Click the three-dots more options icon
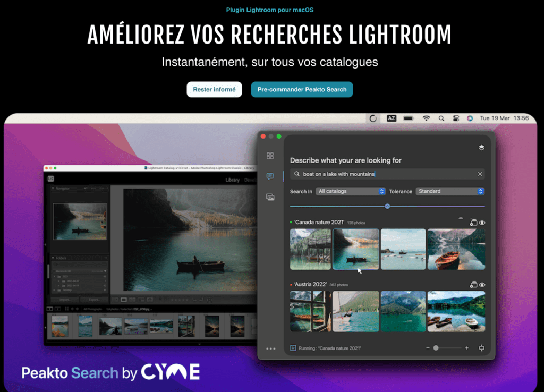544x392 pixels. [270, 348]
